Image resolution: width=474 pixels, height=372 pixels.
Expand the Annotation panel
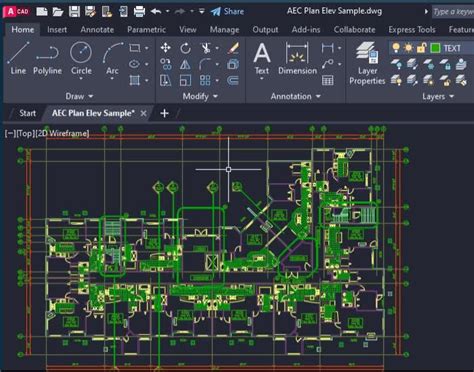click(296, 97)
